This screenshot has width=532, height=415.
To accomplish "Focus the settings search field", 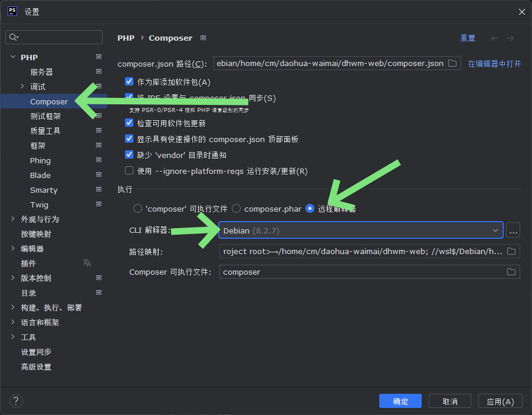I will pyautogui.click(x=54, y=37).
